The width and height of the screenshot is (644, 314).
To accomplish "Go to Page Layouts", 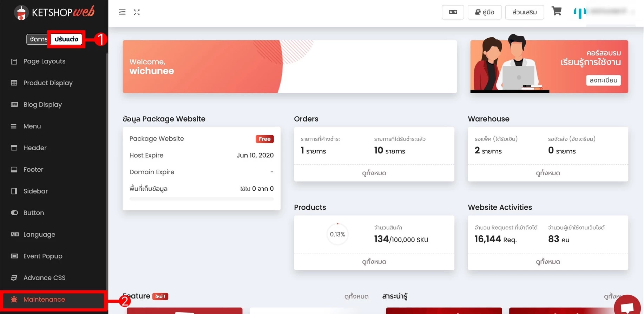I will [44, 61].
